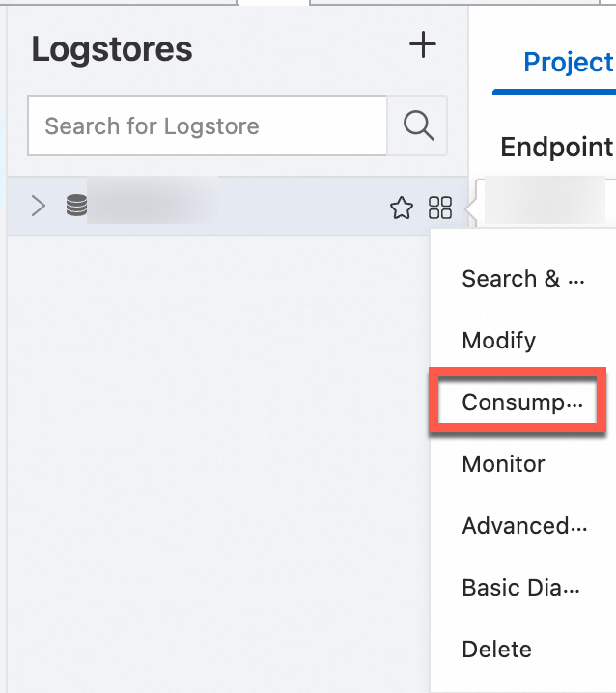Open the 'Consump...' menu option
Image resolution: width=616 pixels, height=693 pixels.
(x=521, y=402)
